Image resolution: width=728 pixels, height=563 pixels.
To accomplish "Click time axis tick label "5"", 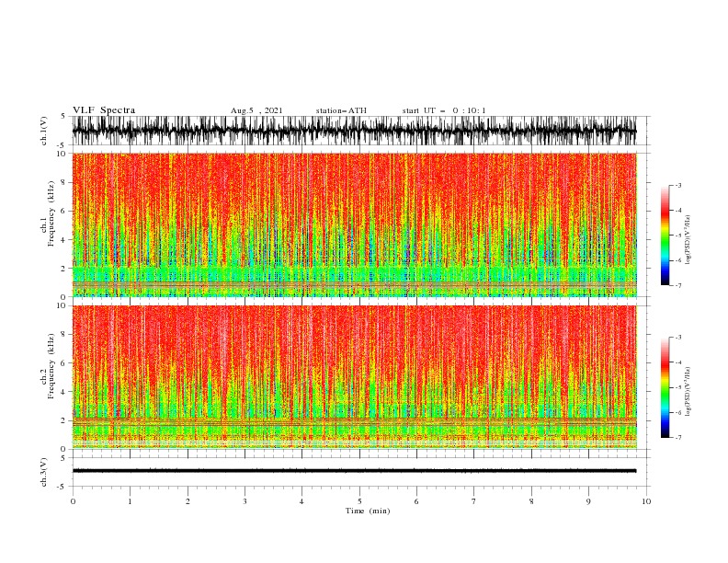I will click(x=359, y=501).
